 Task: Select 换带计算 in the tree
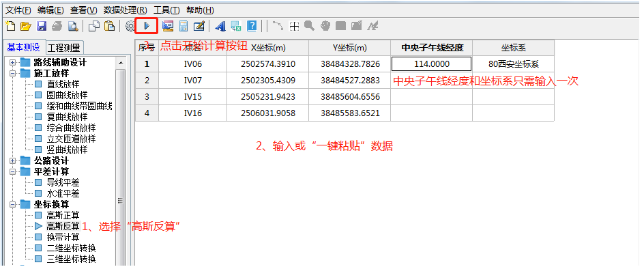click(63, 237)
